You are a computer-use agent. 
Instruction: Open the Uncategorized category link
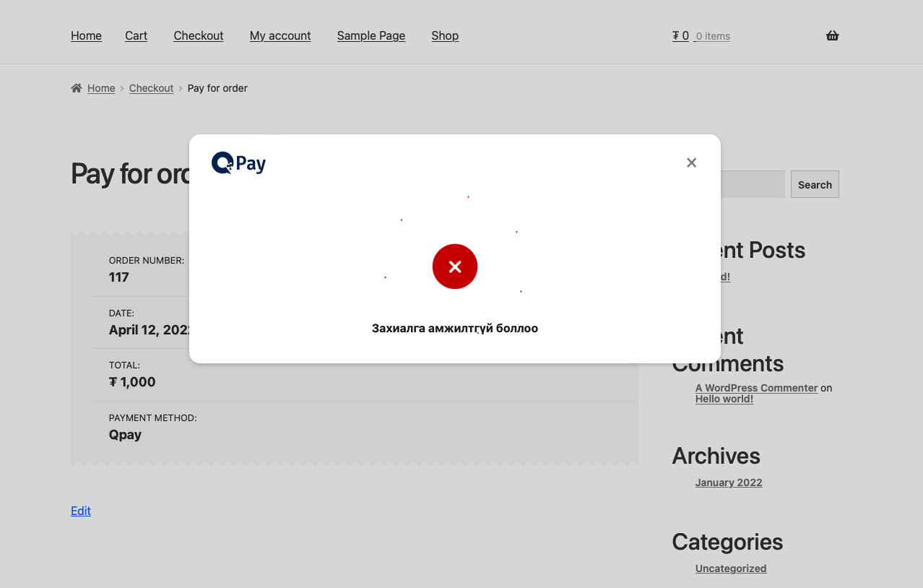(x=731, y=568)
